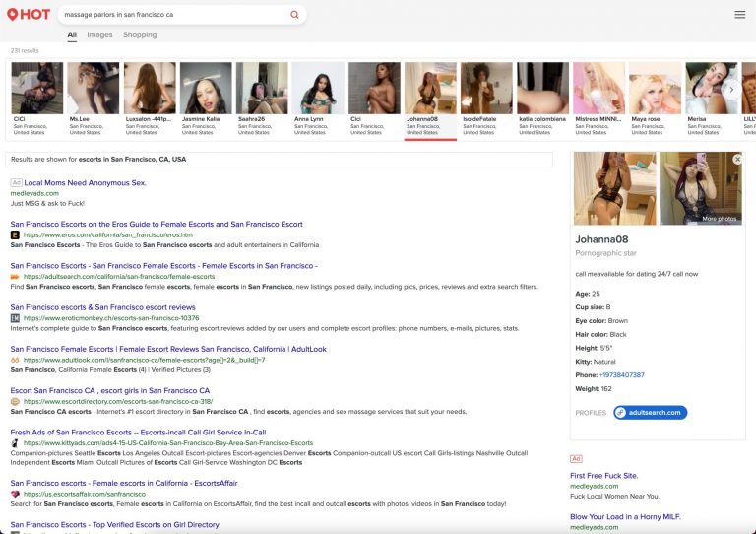Click the 'Weight: 162' row
The width and height of the screenshot is (756, 534).
coord(593,389)
